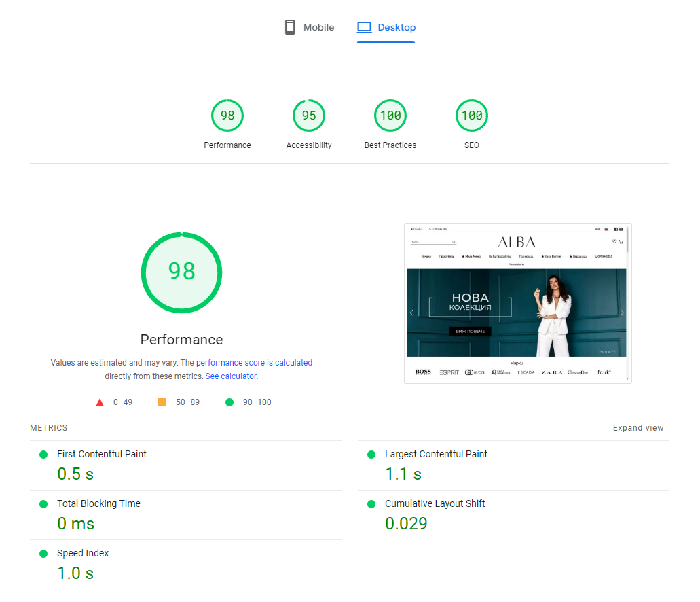Screen dimensions: 700x602
Task: Expand the Largest Contentful Paint metric
Action: (x=436, y=454)
